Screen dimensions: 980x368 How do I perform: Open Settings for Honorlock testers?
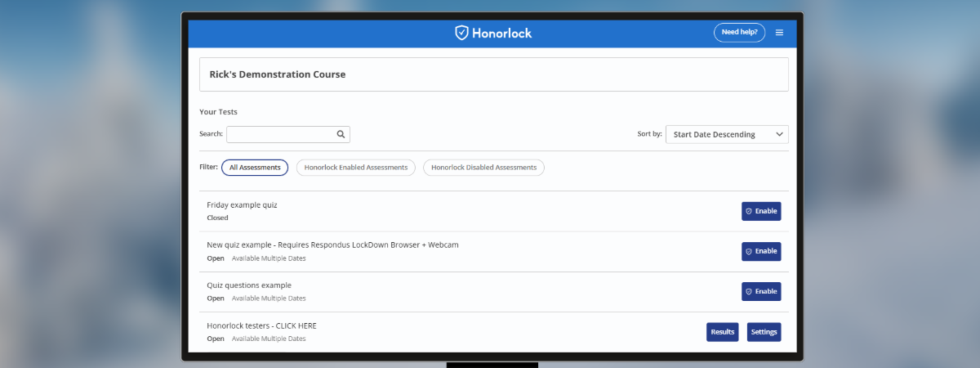click(764, 332)
